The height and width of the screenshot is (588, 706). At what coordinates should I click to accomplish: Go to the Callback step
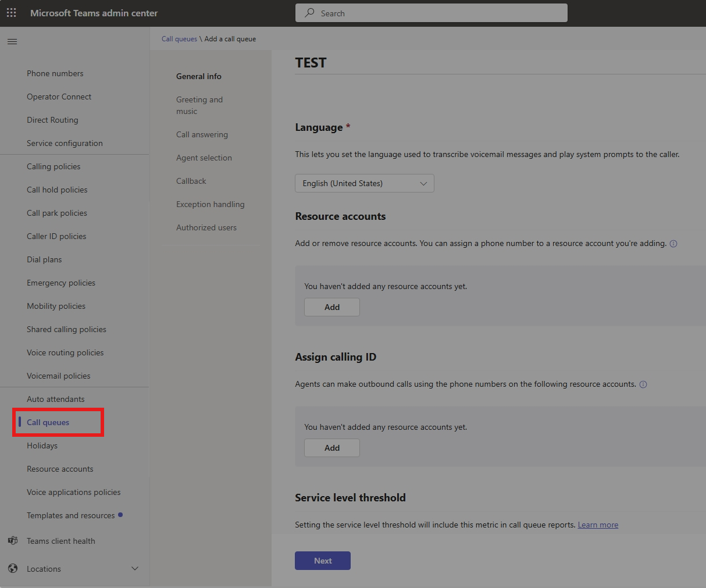click(191, 181)
